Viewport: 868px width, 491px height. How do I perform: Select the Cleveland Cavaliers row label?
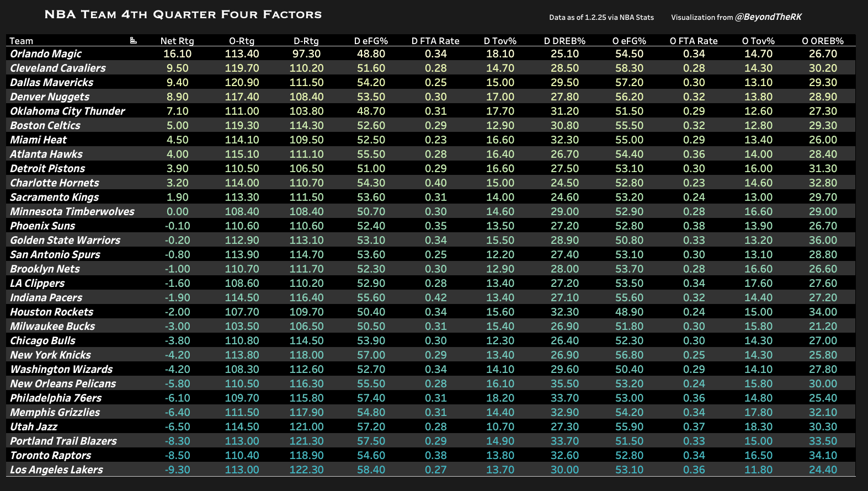point(58,68)
